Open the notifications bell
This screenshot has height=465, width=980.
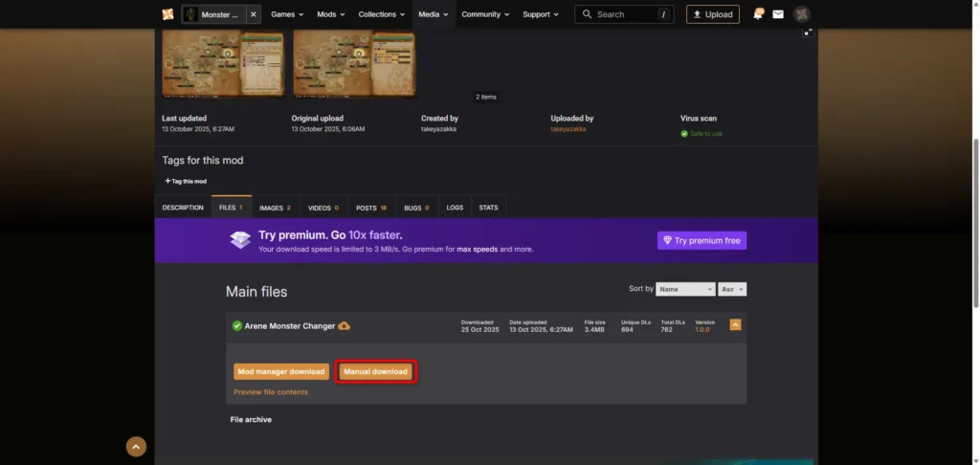click(757, 14)
